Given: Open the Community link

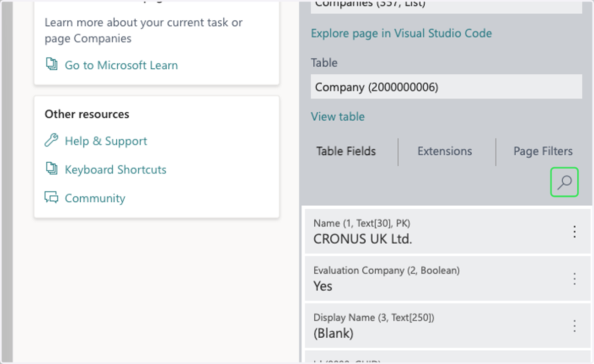Looking at the screenshot, I should click(x=95, y=198).
